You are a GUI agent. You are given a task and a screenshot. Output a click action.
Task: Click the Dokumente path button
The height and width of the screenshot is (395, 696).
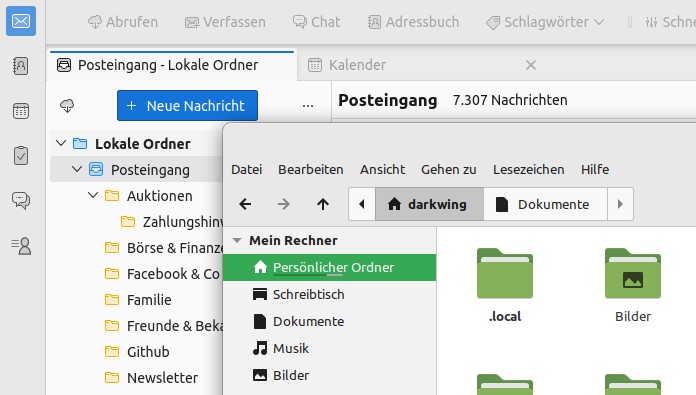[545, 204]
